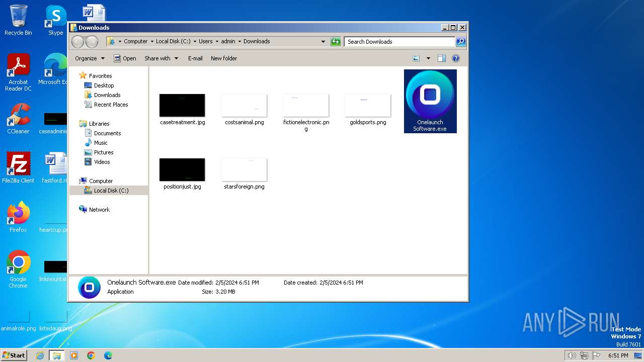Change the view with the views icon
The height and width of the screenshot is (362, 644).
[x=416, y=58]
